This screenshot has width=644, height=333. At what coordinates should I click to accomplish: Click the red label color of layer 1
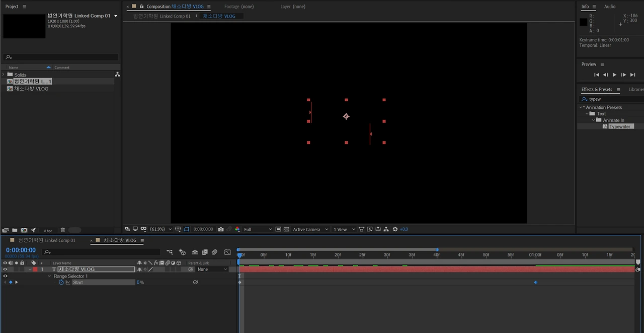[x=35, y=269]
